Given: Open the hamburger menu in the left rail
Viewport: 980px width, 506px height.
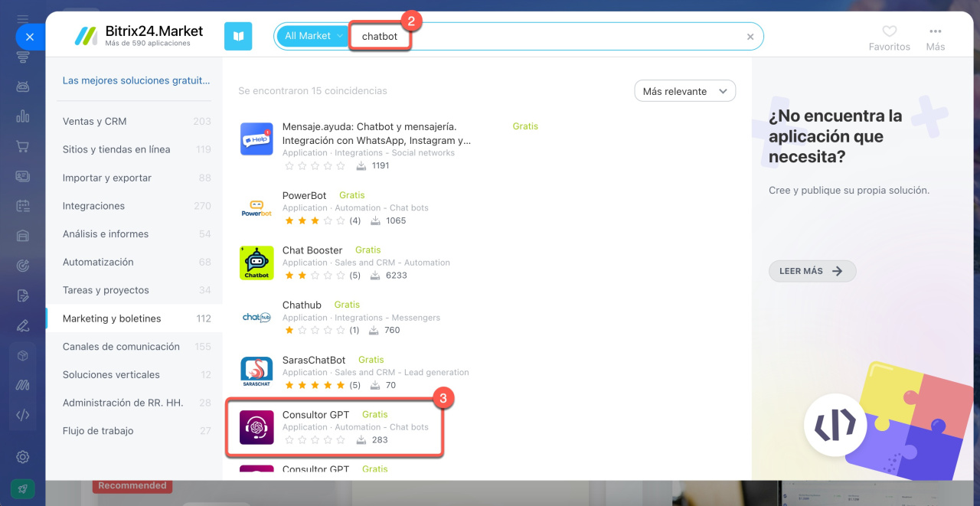Looking at the screenshot, I should [x=23, y=18].
